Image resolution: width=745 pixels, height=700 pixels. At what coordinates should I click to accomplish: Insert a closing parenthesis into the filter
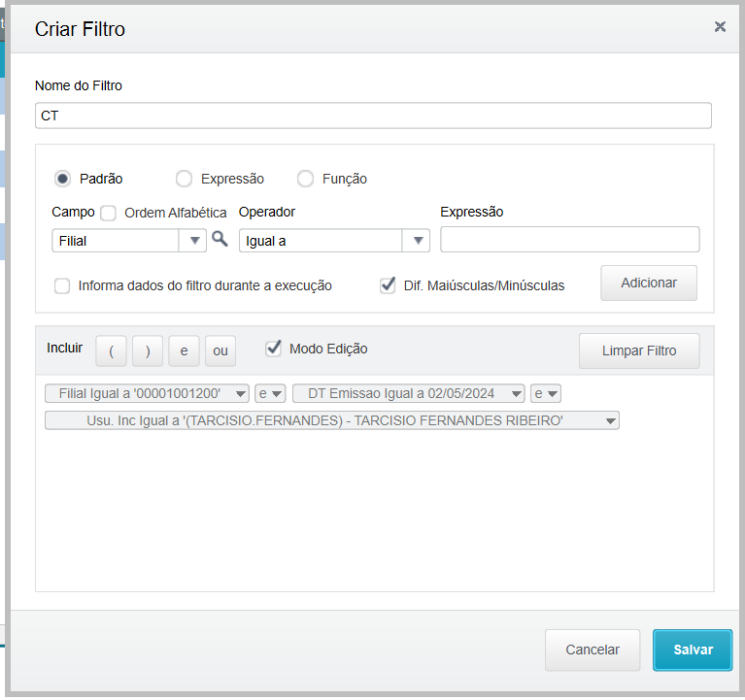tap(148, 350)
